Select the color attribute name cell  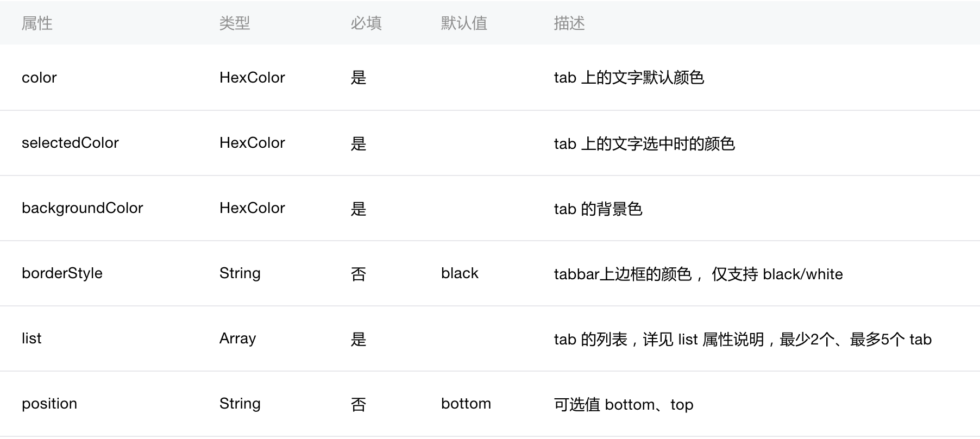point(39,78)
